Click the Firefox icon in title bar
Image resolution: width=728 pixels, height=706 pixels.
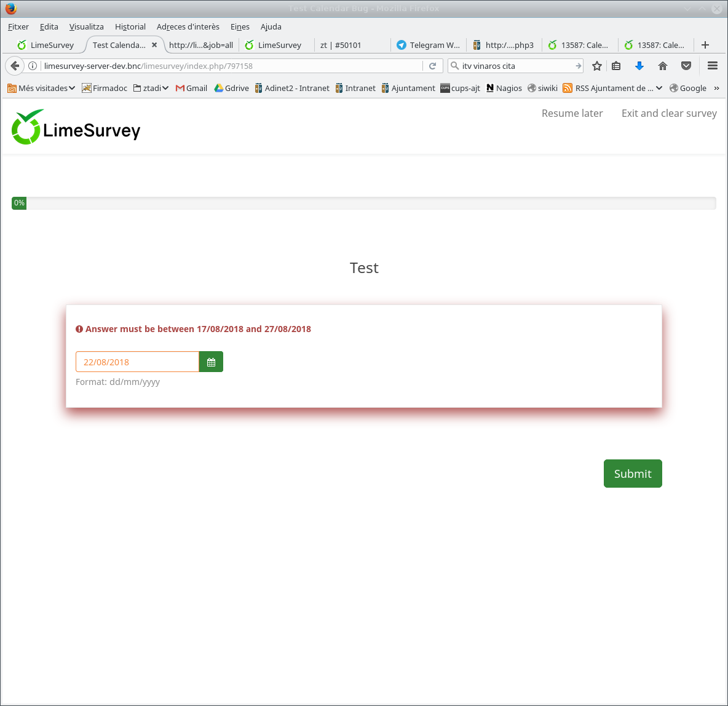pyautogui.click(x=10, y=9)
